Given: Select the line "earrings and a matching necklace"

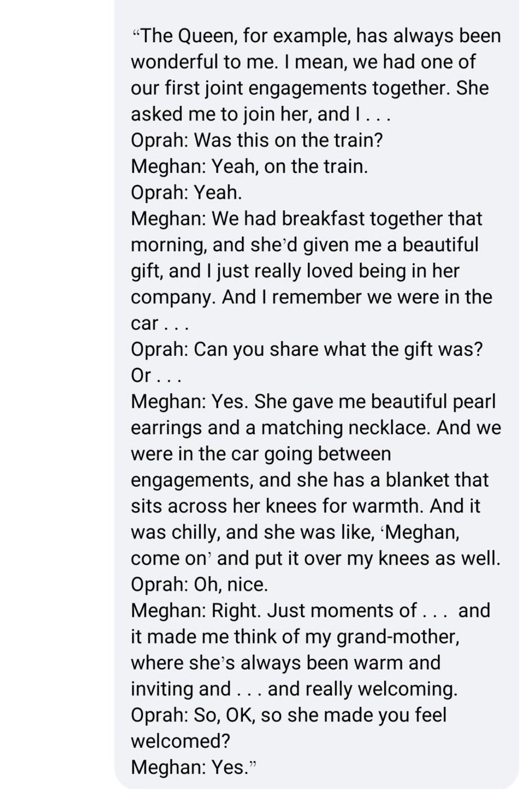Looking at the screenshot, I should (316, 428).
